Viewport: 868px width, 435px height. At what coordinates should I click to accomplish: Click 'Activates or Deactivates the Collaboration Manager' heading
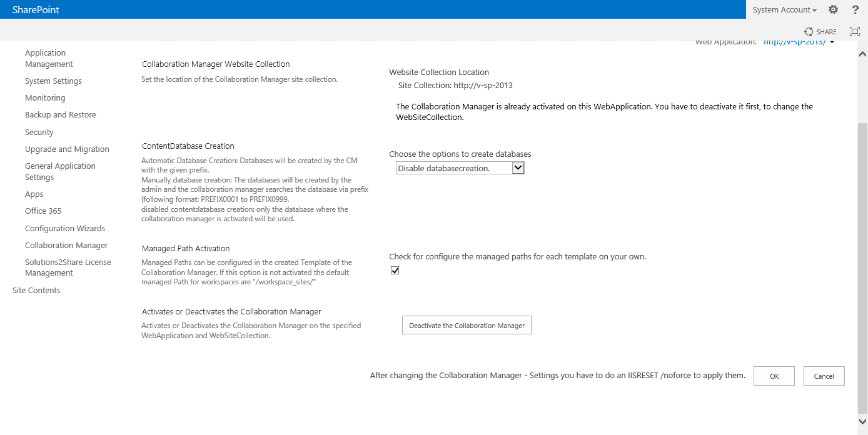(231, 312)
